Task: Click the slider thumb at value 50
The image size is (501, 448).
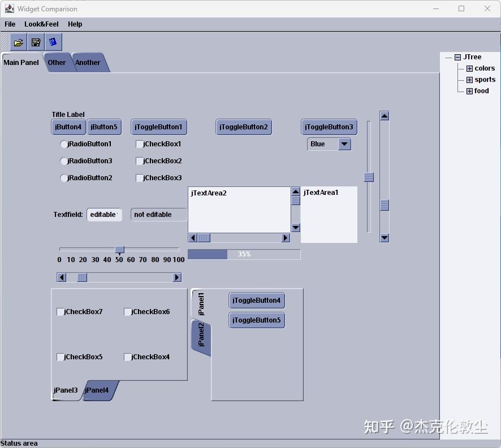Action: 119,249
